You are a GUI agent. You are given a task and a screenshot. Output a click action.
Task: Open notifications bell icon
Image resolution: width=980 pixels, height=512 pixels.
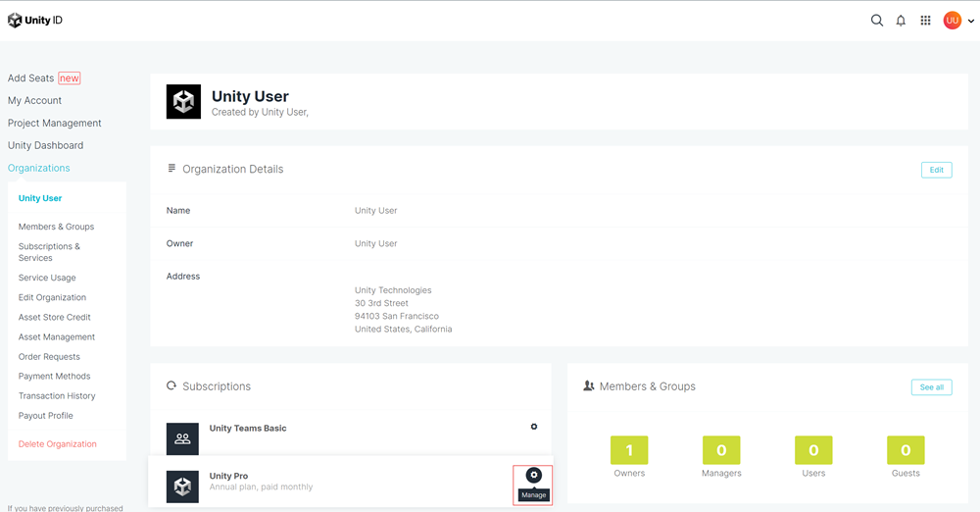tap(901, 21)
